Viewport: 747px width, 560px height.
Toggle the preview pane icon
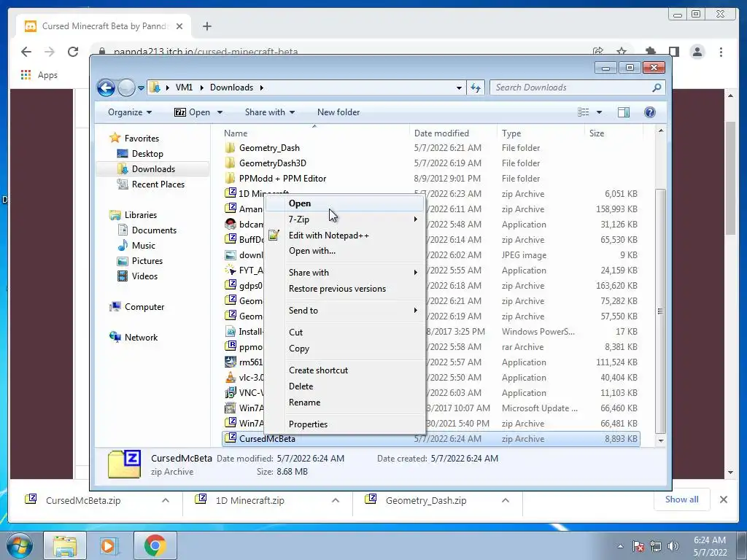point(624,112)
